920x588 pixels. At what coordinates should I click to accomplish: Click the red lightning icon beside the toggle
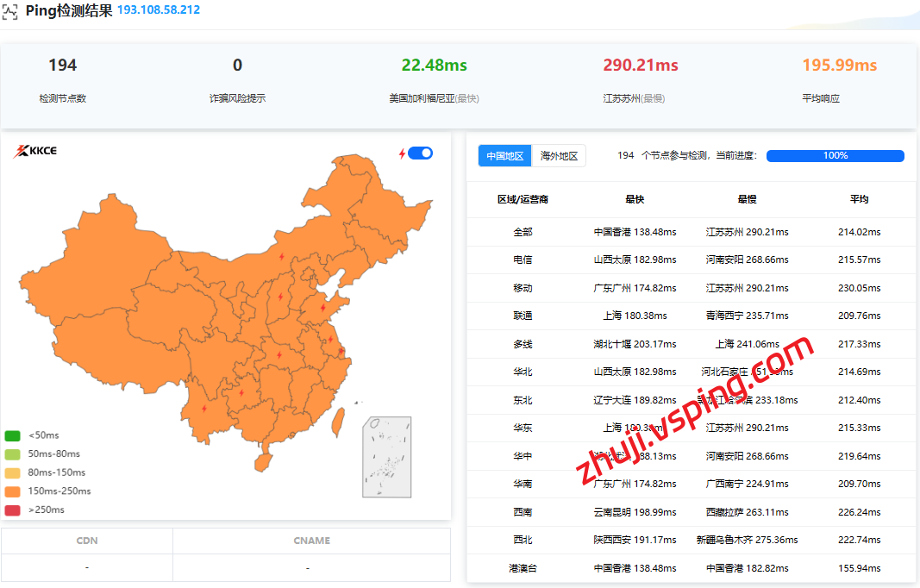tap(402, 153)
